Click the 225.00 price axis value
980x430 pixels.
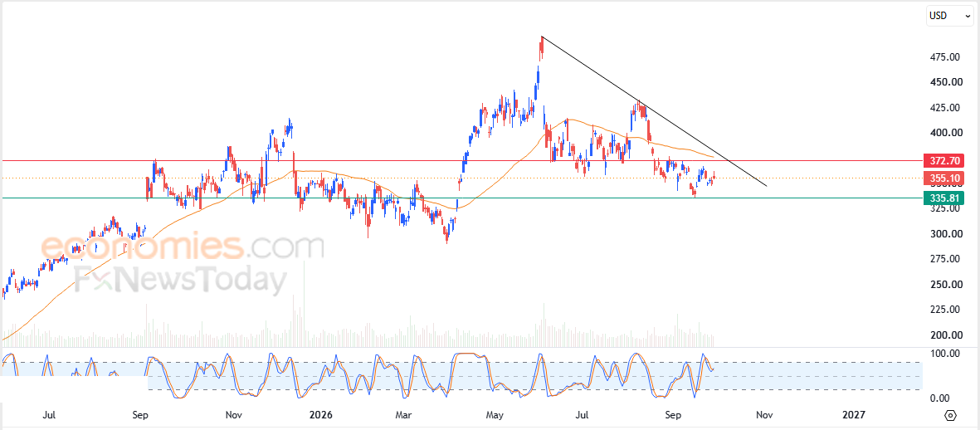pos(945,310)
